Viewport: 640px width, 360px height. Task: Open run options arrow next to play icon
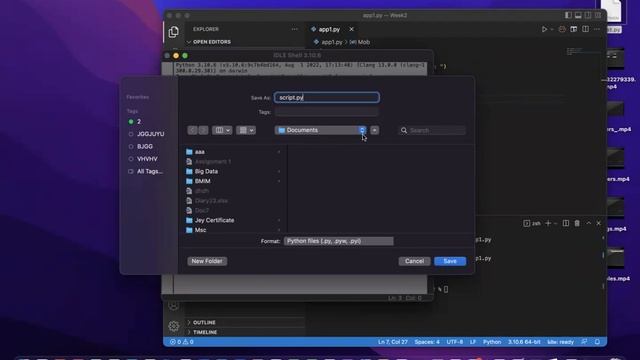tap(552, 29)
